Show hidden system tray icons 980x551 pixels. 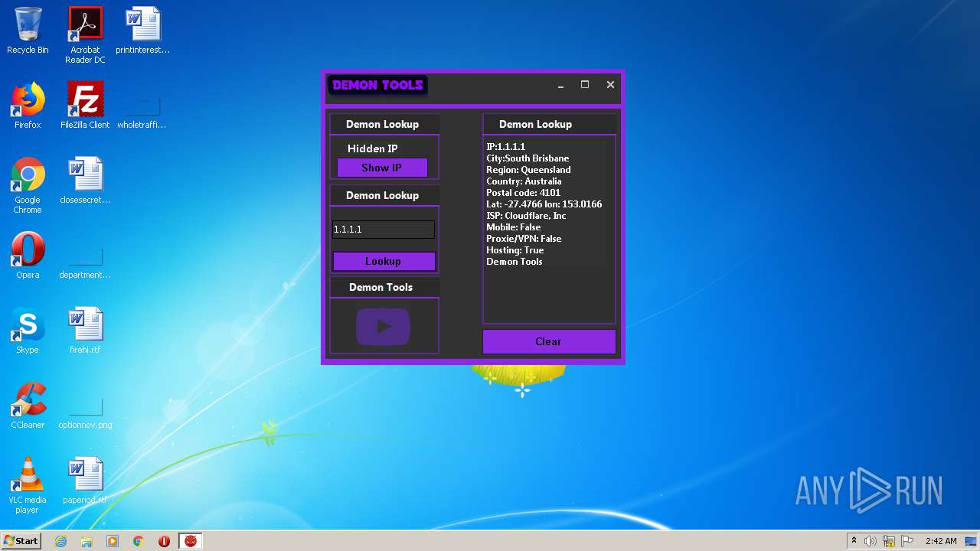tap(854, 541)
